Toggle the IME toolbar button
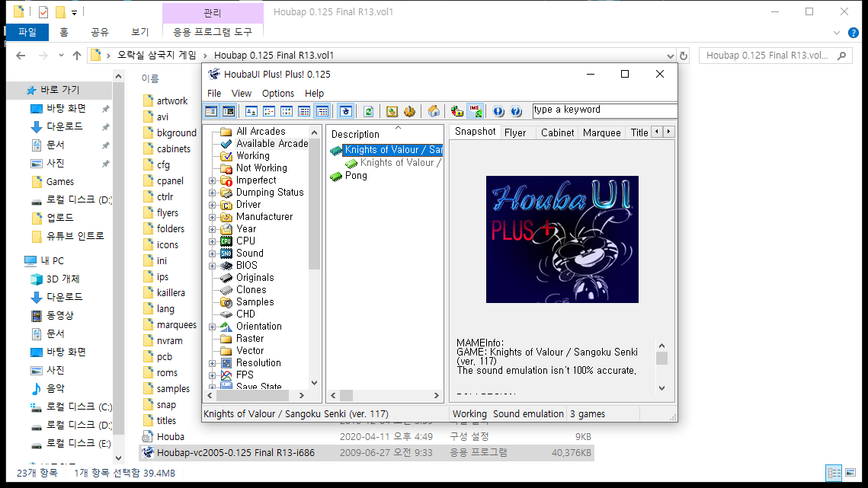868x488 pixels. [x=476, y=111]
